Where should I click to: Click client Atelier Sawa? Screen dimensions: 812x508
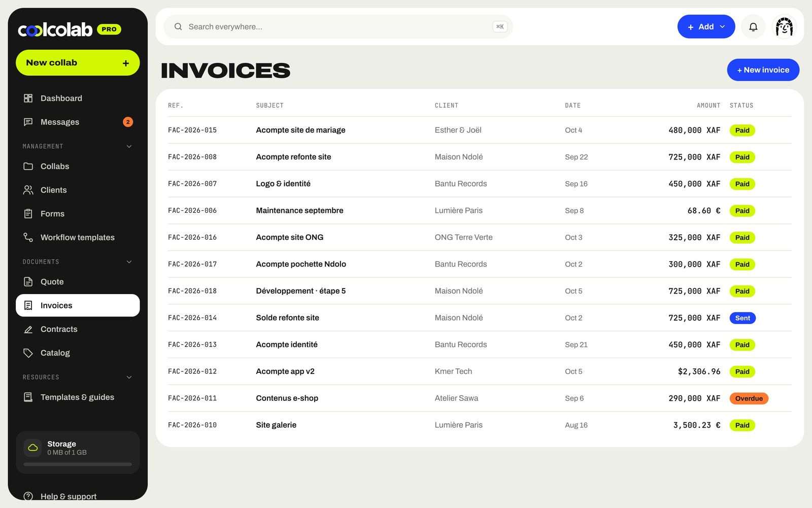point(456,398)
